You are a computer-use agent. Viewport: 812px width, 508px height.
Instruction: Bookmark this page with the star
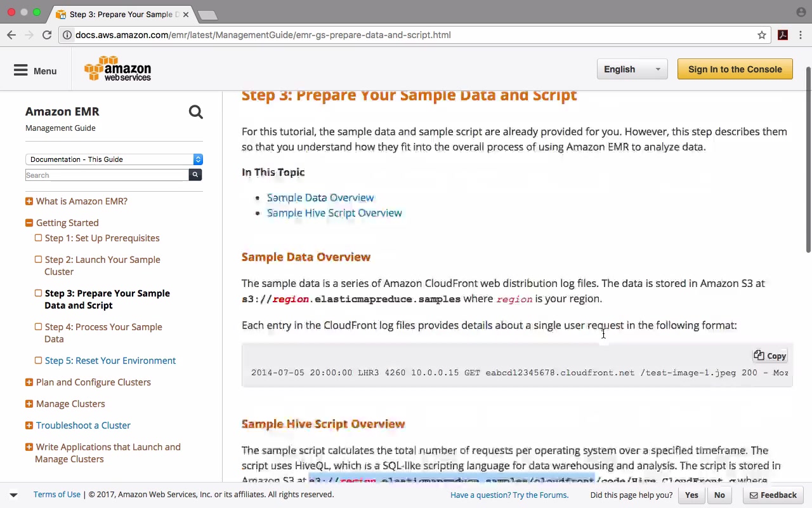pyautogui.click(x=762, y=35)
